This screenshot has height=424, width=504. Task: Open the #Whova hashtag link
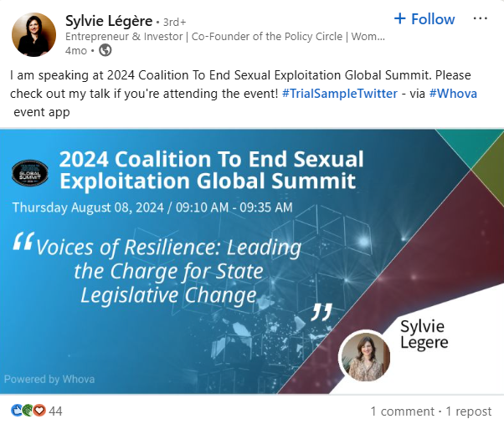pyautogui.click(x=453, y=93)
